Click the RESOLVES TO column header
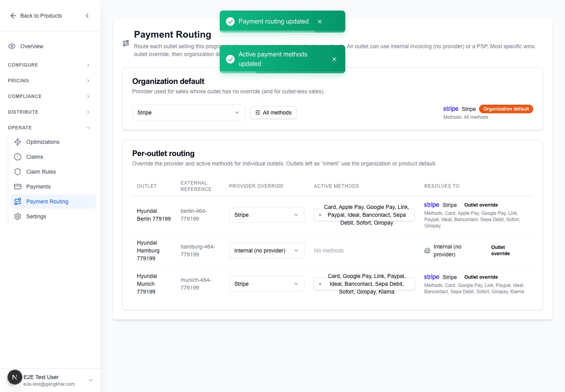 pyautogui.click(x=442, y=186)
